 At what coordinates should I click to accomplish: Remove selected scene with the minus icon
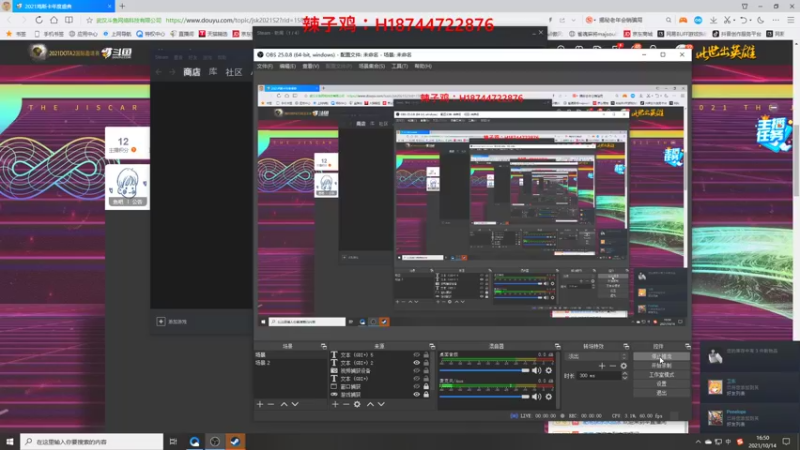tap(271, 404)
